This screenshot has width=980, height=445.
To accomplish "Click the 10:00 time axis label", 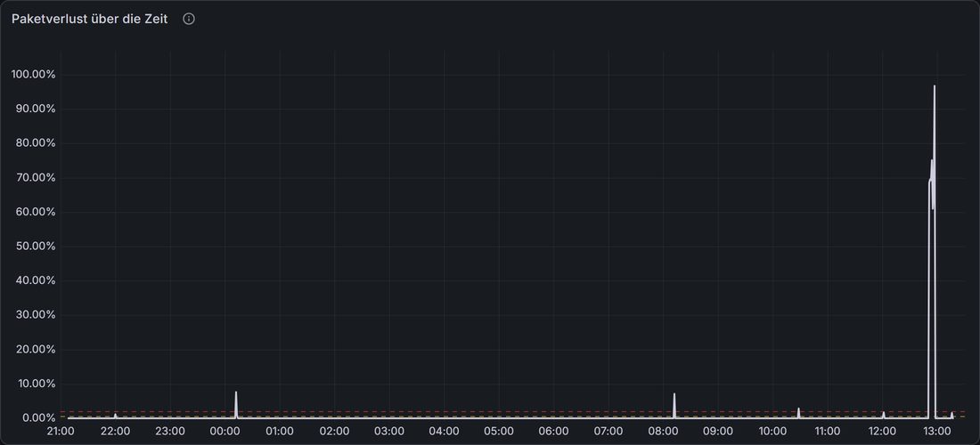I will [772, 432].
